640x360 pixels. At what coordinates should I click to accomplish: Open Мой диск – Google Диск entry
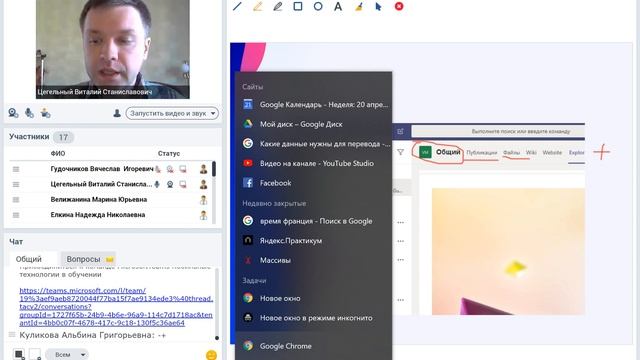[314, 124]
